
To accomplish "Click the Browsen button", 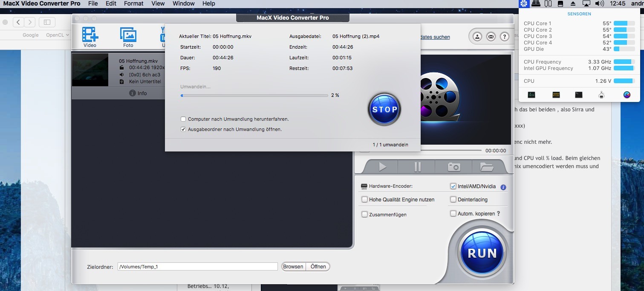I will click(293, 267).
